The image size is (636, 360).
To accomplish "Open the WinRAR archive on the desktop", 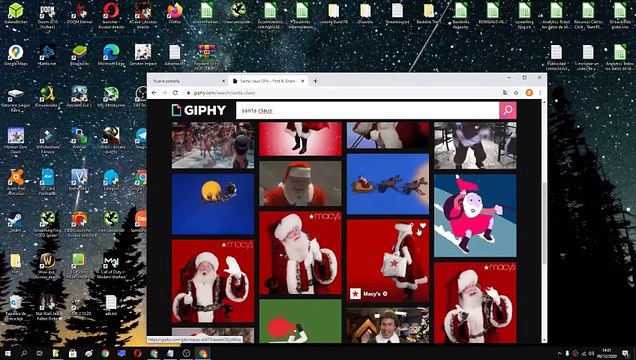I will tap(206, 56).
